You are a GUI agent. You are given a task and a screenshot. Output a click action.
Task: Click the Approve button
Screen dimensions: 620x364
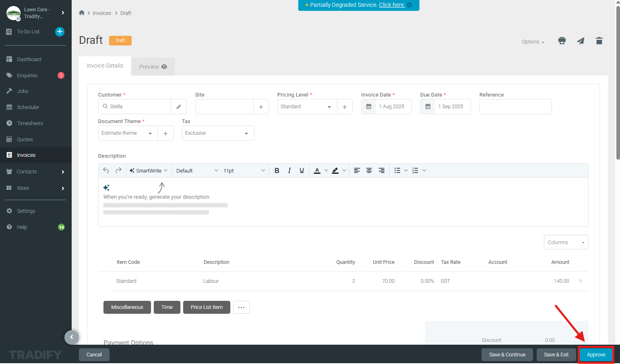tap(596, 355)
